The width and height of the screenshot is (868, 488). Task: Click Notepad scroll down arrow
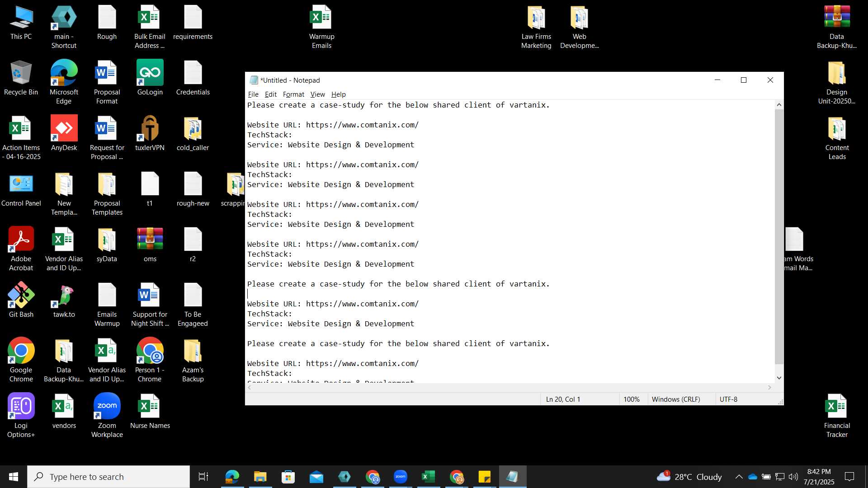pyautogui.click(x=779, y=378)
